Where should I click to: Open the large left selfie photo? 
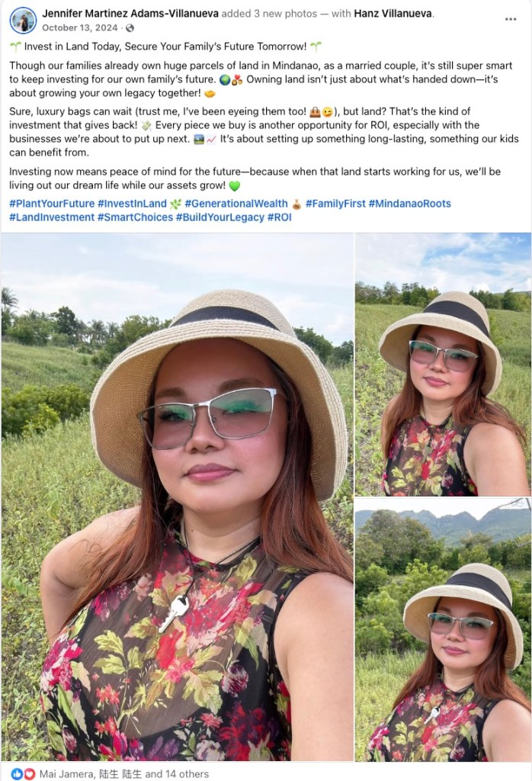pos(177,497)
